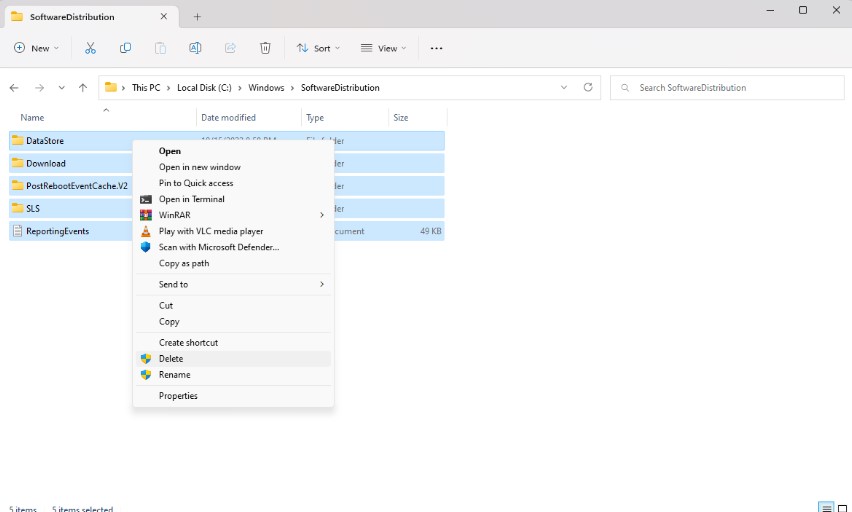Click the 49 KB size value
This screenshot has height=512, width=852.
[x=430, y=231]
